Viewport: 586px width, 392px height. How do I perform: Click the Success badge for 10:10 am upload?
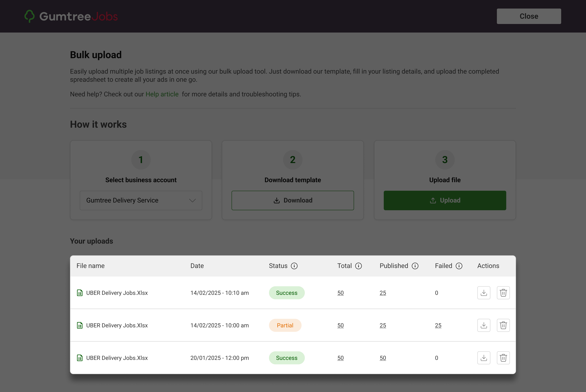(287, 293)
